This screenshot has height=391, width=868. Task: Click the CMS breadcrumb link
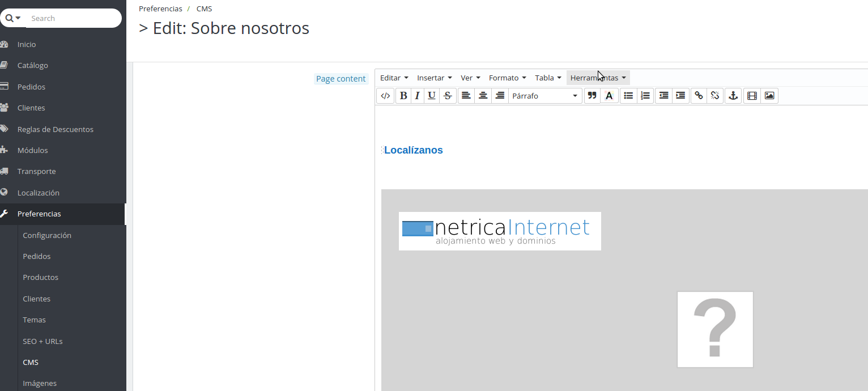204,8
